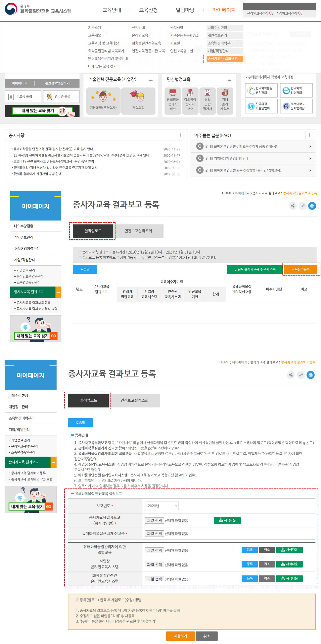This screenshot has height=644, width=321.
Task: Select the 경력과정 helmet worker icon
Action: (138, 101)
